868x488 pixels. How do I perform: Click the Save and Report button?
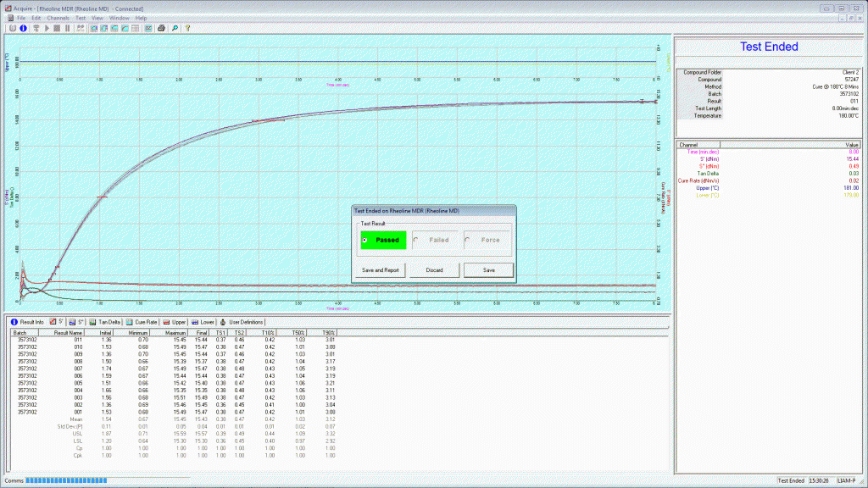click(380, 270)
